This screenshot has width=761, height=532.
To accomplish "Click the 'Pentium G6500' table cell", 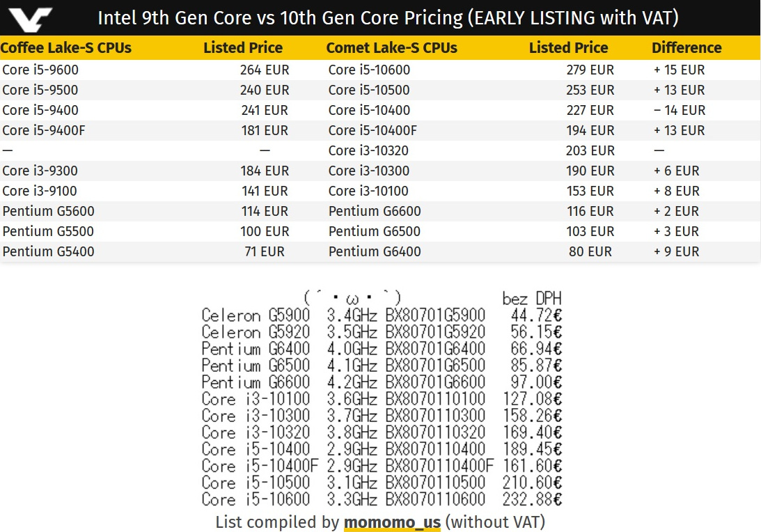I will click(x=374, y=232).
